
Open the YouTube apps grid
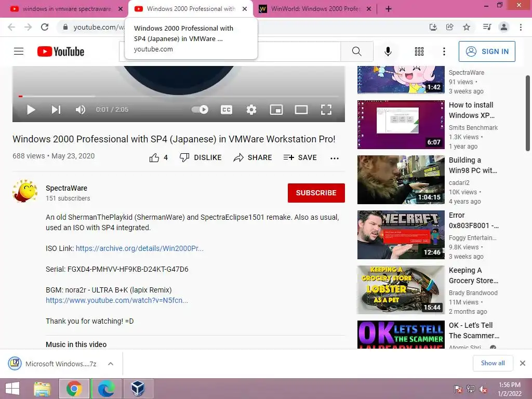[419, 51]
